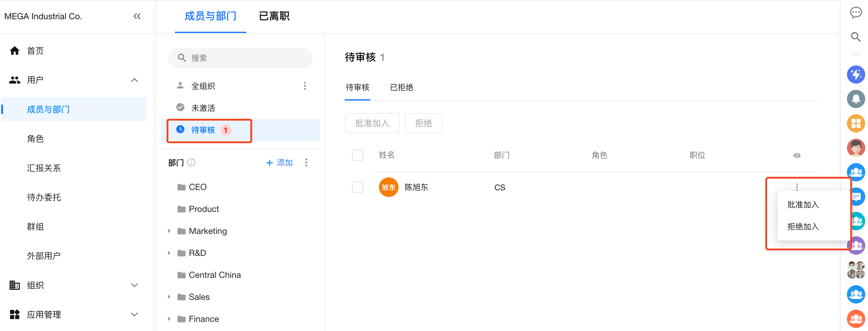
Task: Click the search magnifier in right rail
Action: (855, 37)
